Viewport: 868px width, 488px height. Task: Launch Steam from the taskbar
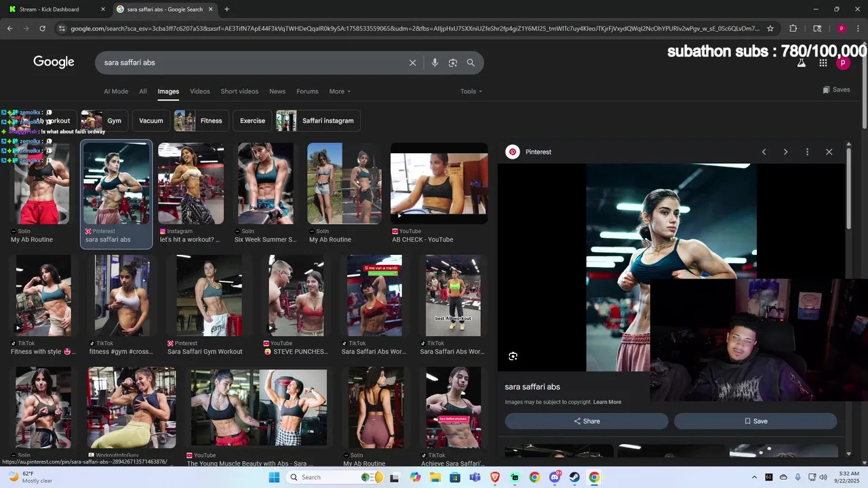point(574,477)
